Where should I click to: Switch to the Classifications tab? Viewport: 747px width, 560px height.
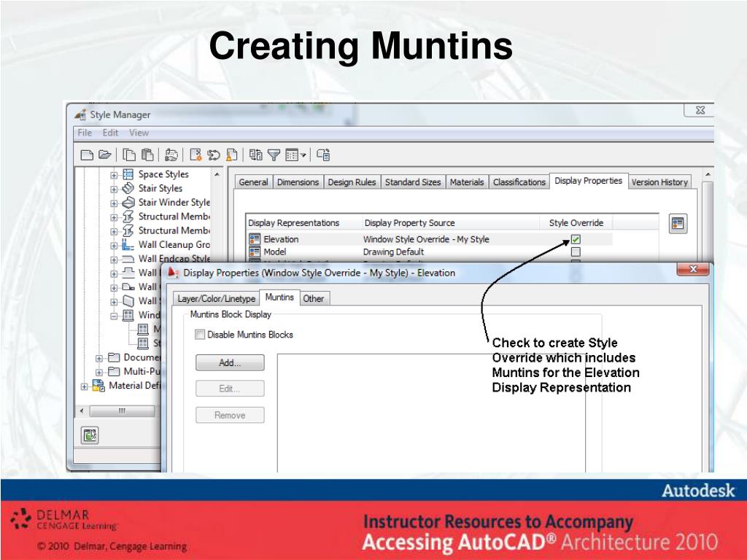pyautogui.click(x=519, y=182)
